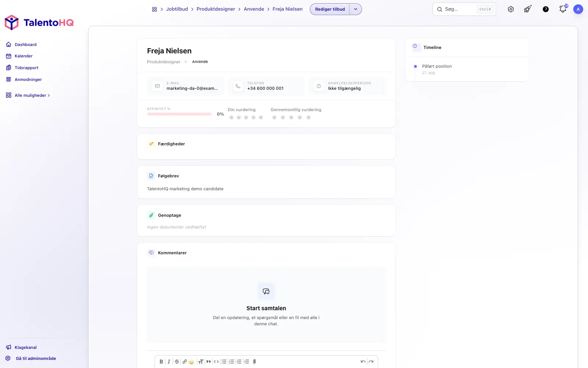Decrease indent in comment editor

(239, 362)
